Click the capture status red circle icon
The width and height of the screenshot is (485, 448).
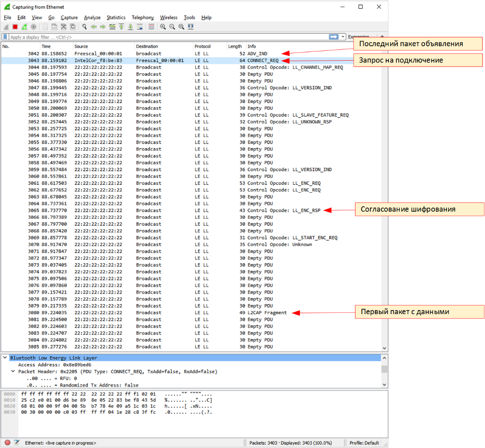click(x=8, y=443)
